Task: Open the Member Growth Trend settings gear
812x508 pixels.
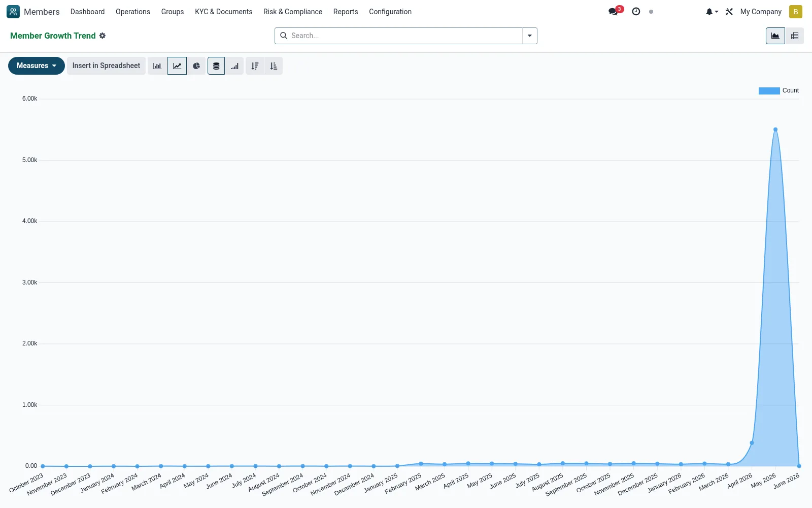Action: 103,36
